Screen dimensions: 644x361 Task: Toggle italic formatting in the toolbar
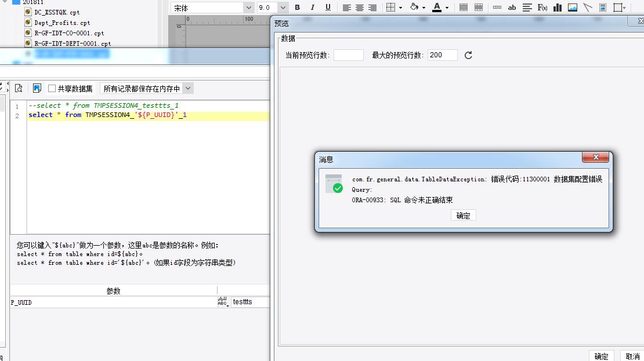pyautogui.click(x=313, y=8)
